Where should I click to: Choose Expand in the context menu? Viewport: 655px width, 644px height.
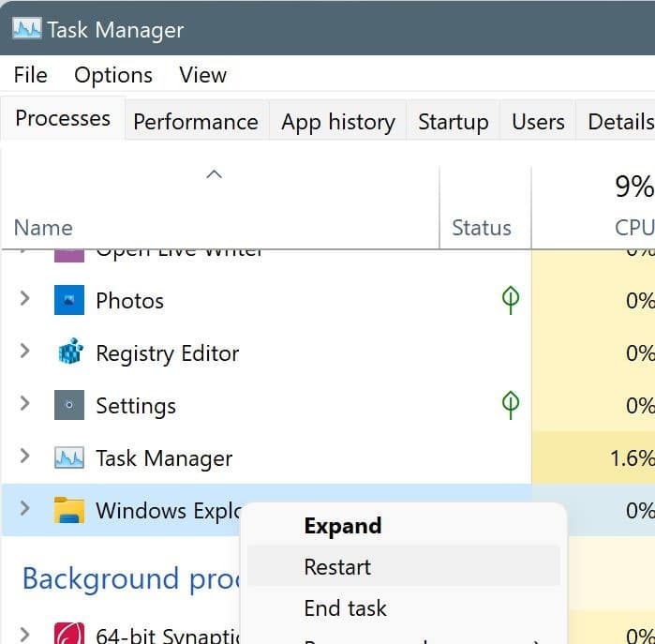pos(404,526)
